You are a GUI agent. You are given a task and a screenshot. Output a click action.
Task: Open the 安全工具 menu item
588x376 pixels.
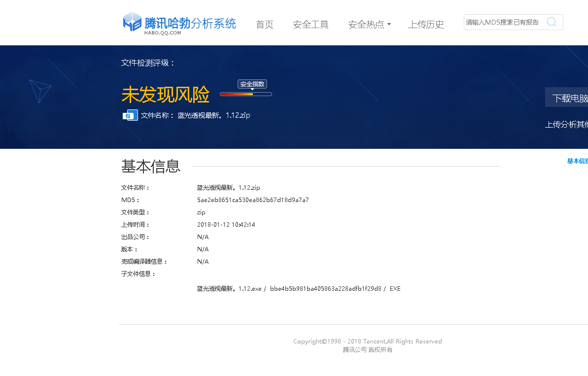tap(311, 25)
